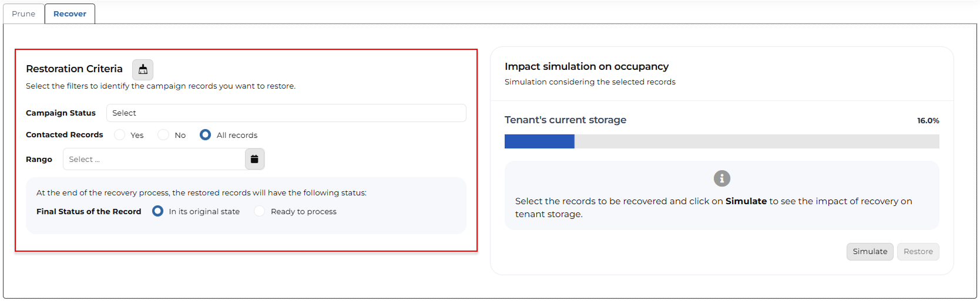The height and width of the screenshot is (301, 980).
Task: Click the Final Status of the Record label
Action: (89, 211)
